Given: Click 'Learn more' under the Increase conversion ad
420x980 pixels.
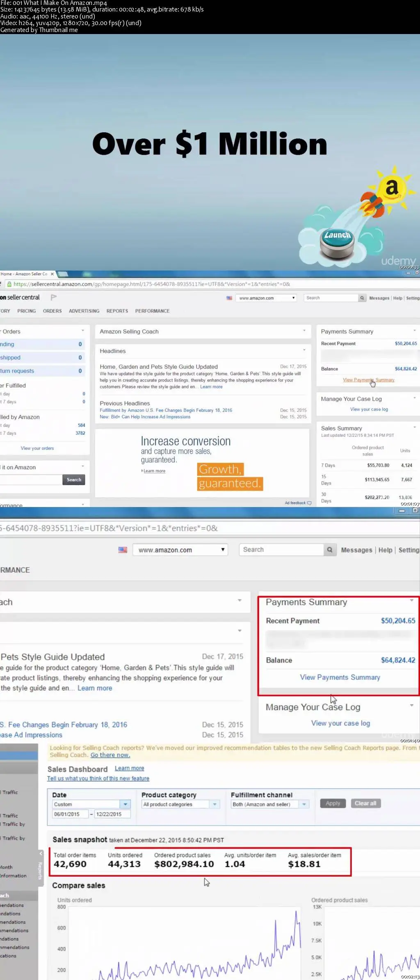Looking at the screenshot, I should [x=154, y=471].
